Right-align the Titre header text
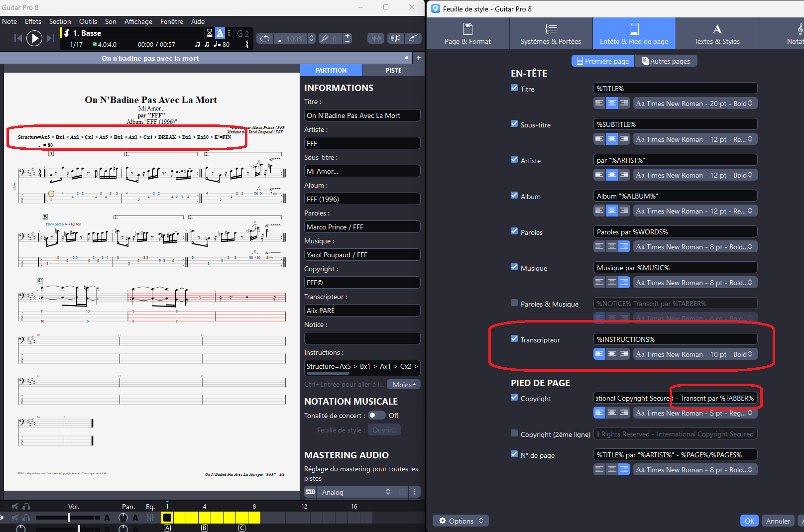The height and width of the screenshot is (532, 804). 624,103
